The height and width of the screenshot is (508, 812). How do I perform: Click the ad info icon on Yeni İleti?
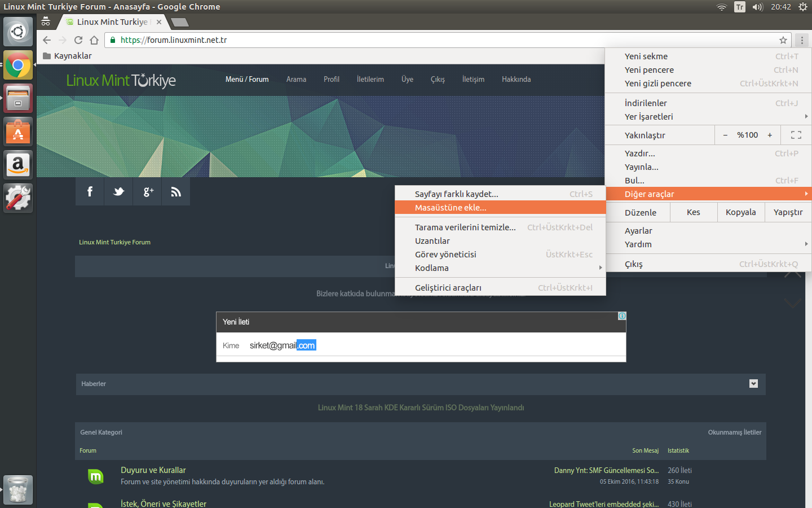[622, 316]
